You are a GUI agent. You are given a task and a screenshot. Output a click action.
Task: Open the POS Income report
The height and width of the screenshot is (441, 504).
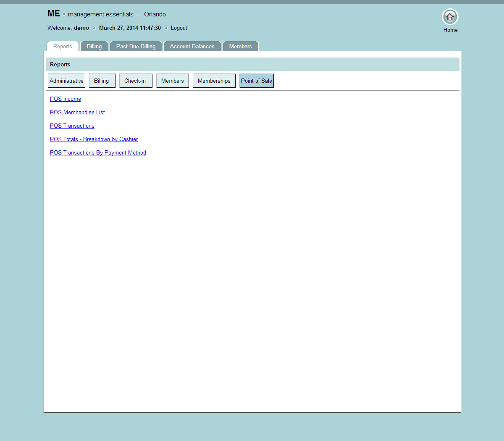[66, 99]
